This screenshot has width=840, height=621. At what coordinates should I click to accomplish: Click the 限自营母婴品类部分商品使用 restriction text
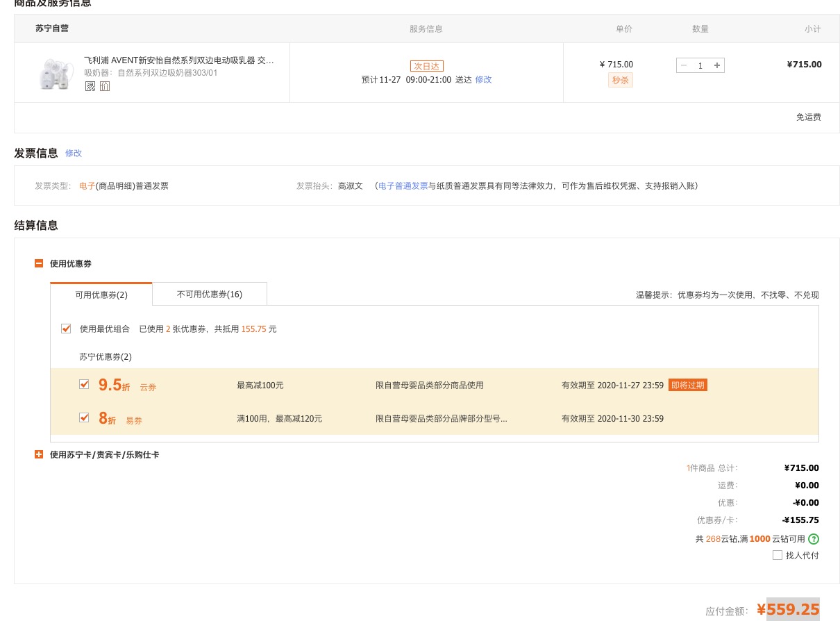tap(430, 386)
